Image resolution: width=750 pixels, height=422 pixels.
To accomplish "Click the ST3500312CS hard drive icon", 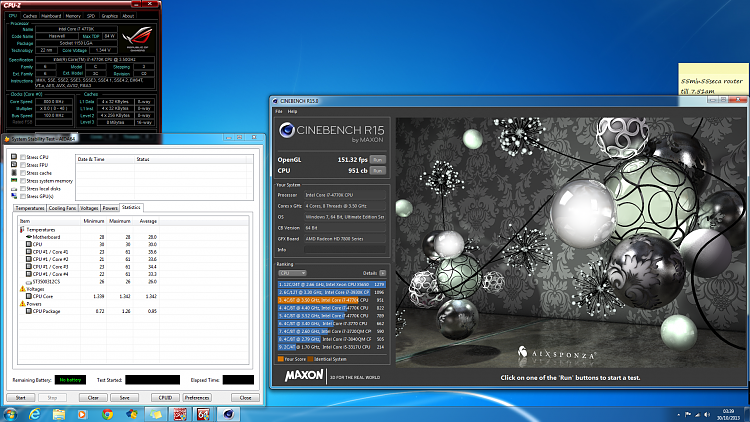I will 29,282.
